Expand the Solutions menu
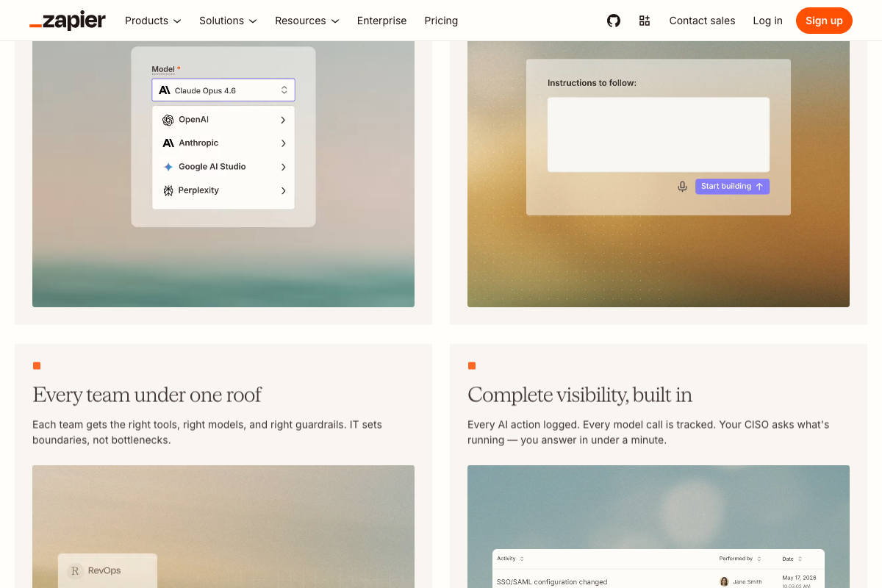The image size is (882, 588). (x=228, y=21)
